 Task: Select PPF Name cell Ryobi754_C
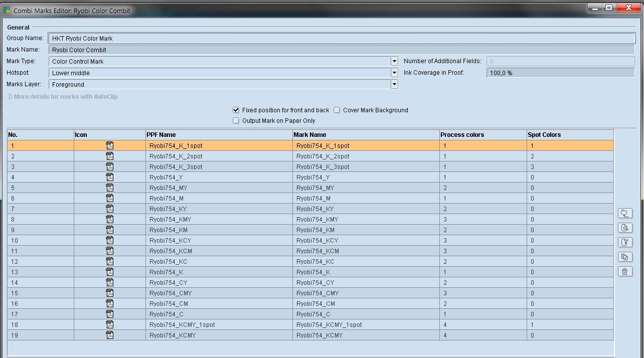click(x=219, y=314)
